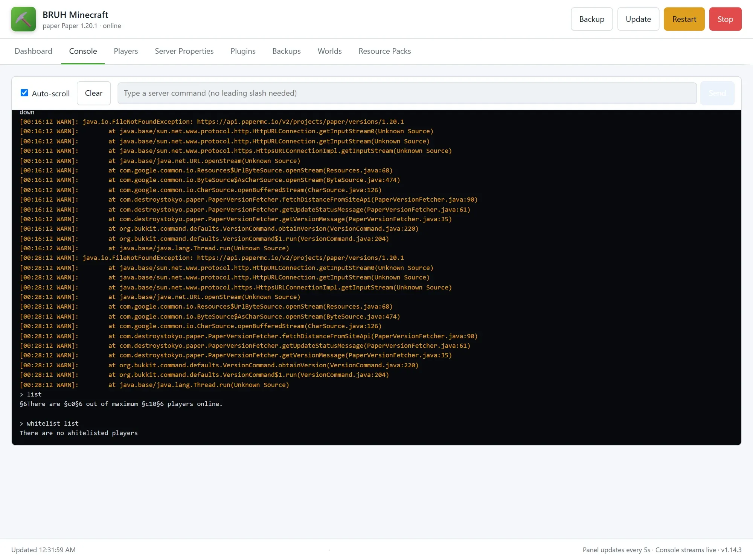
Task: Click the 'paper Paper 1.20.1 · online' status text
Action: tap(82, 26)
